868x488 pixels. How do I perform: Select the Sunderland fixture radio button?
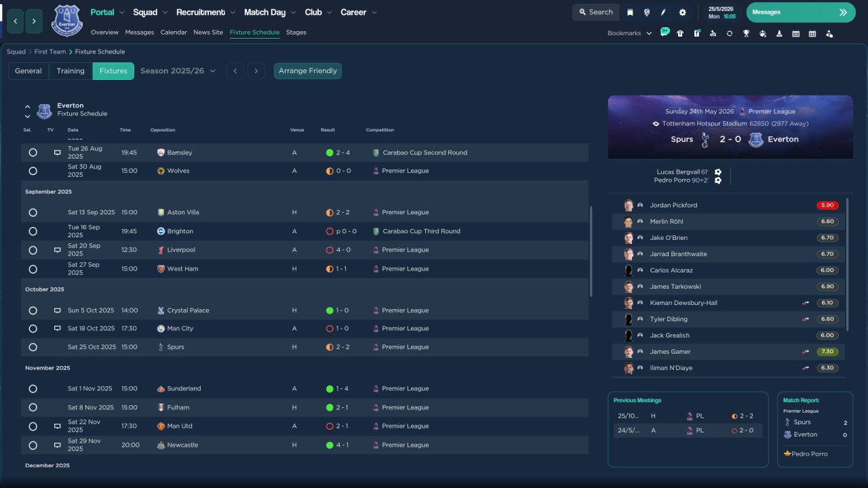(x=33, y=389)
